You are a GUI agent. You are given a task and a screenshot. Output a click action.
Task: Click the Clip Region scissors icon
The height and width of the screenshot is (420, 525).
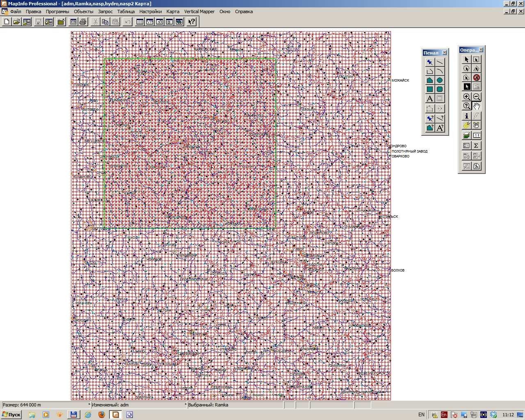tap(476, 166)
